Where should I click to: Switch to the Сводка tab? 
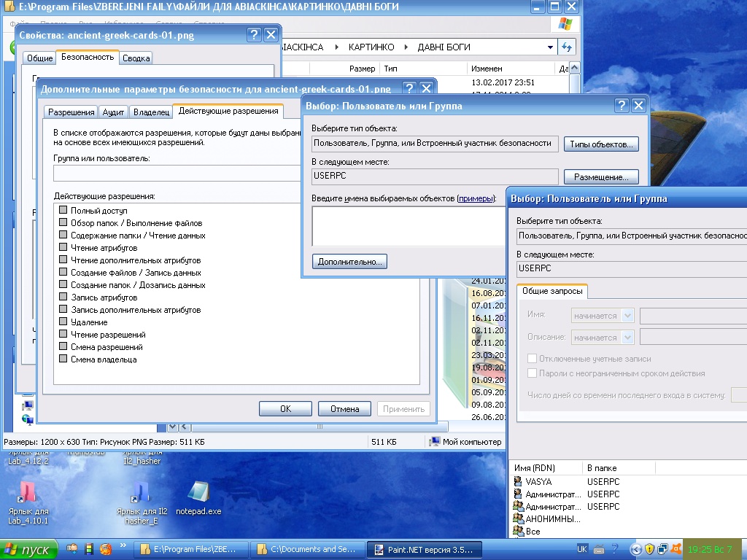coord(136,58)
